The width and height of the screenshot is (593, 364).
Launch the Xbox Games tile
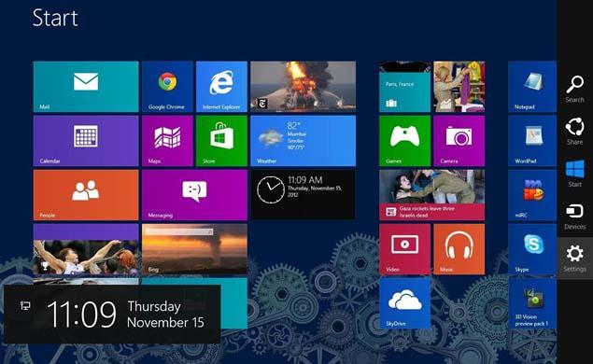tap(404, 141)
